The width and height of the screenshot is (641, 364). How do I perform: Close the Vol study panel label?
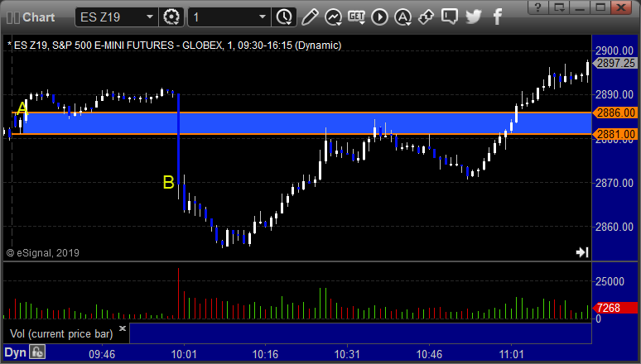pyautogui.click(x=123, y=328)
